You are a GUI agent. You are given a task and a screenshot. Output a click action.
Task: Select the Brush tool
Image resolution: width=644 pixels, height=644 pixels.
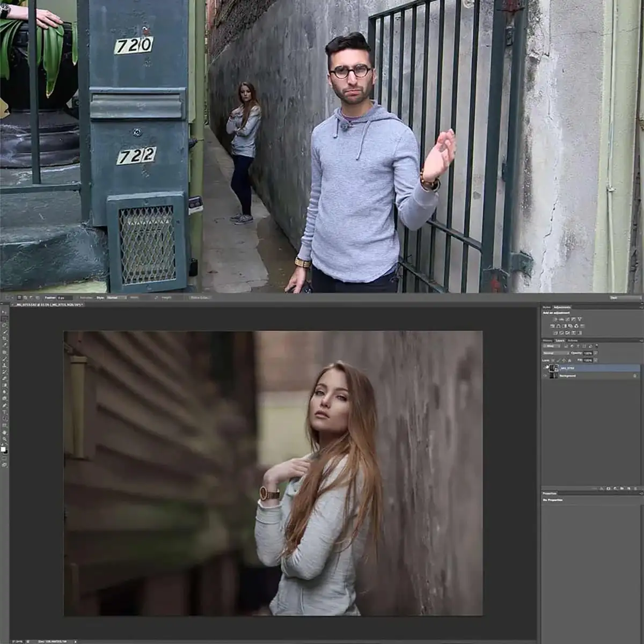[x=4, y=358]
